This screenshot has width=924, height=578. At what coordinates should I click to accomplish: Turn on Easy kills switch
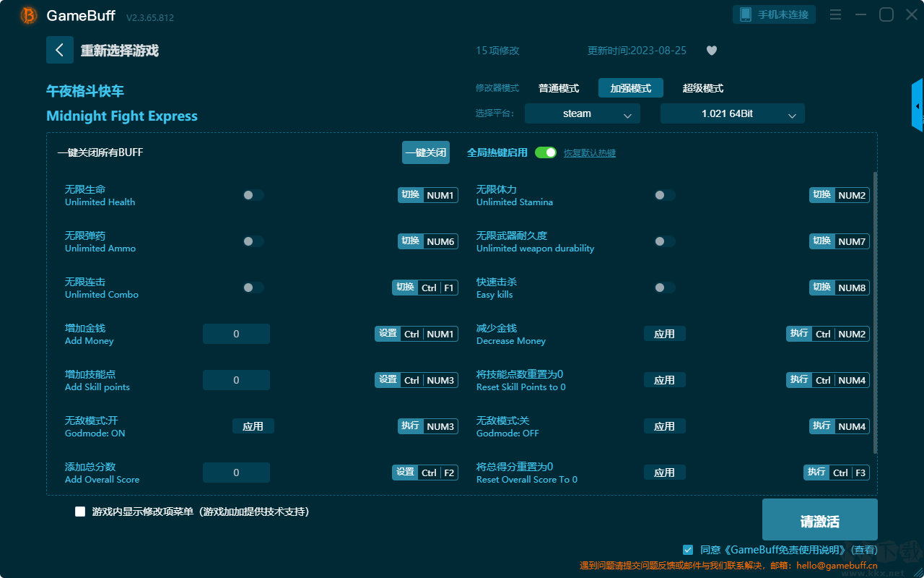pyautogui.click(x=665, y=288)
